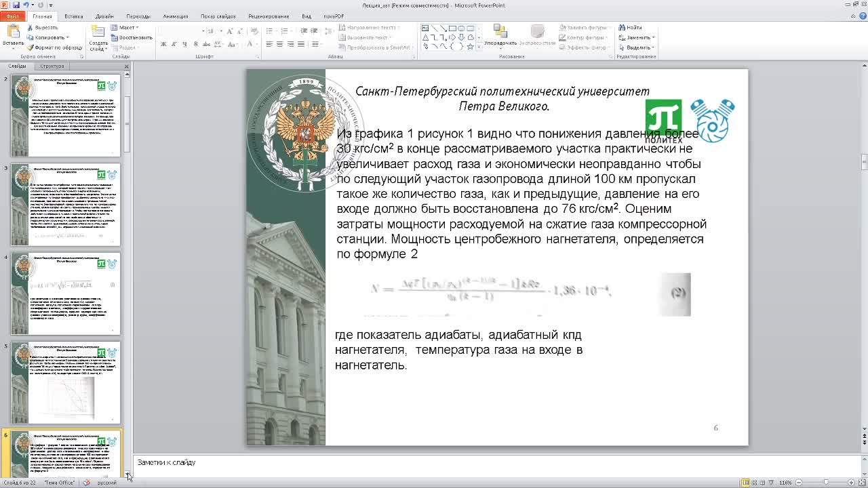
Task: Select the triangle shape in gallery
Action: [x=425, y=37]
